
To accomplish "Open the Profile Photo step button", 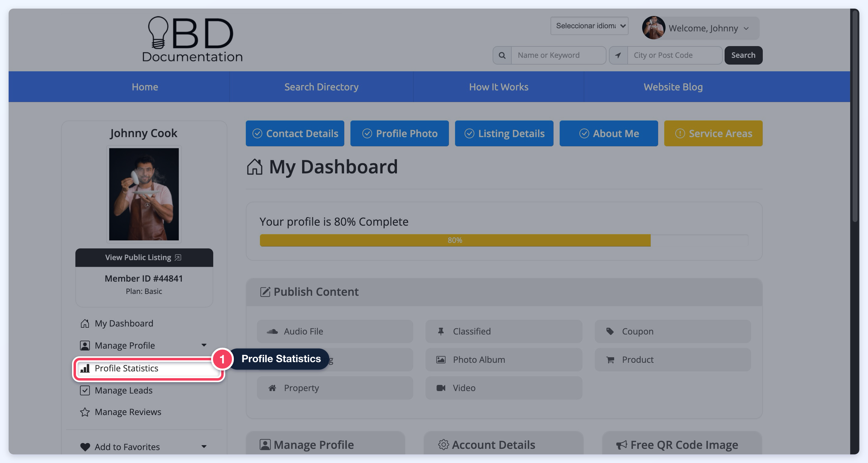I will click(400, 133).
